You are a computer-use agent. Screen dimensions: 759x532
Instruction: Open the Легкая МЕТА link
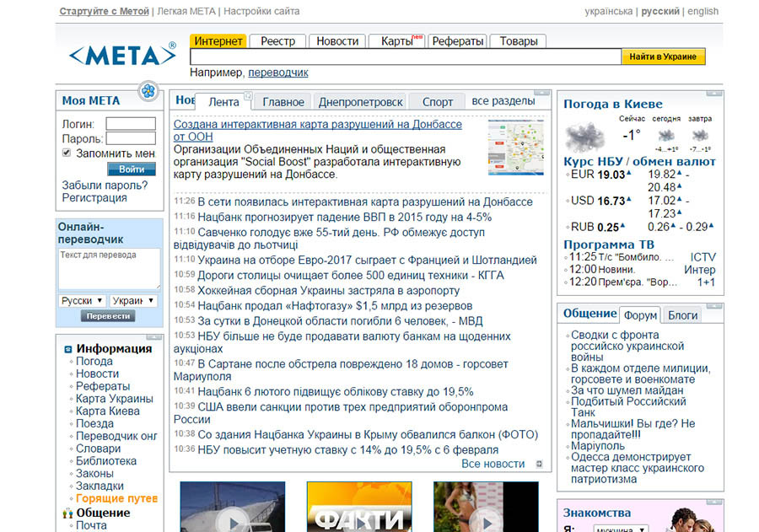click(x=186, y=11)
